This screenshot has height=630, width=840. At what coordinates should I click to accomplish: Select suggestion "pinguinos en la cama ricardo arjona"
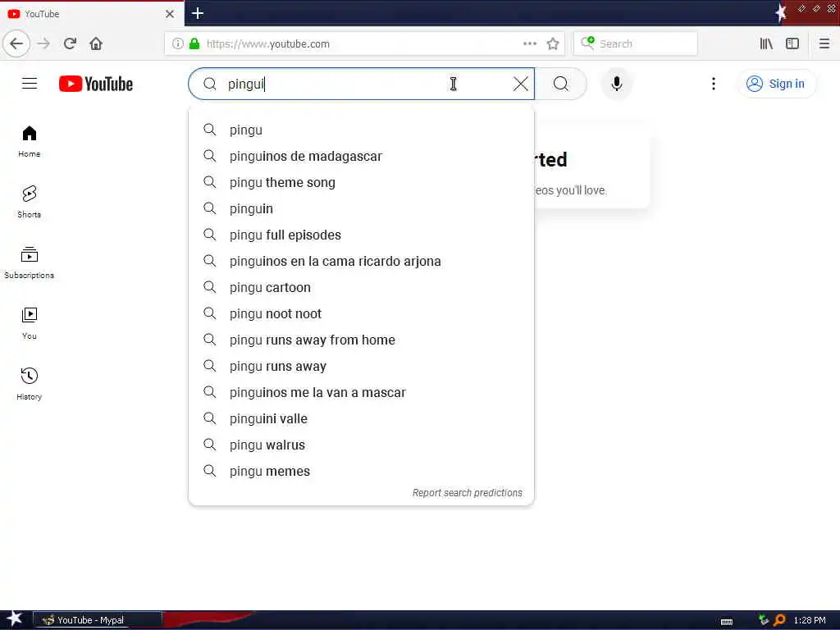coord(362,261)
